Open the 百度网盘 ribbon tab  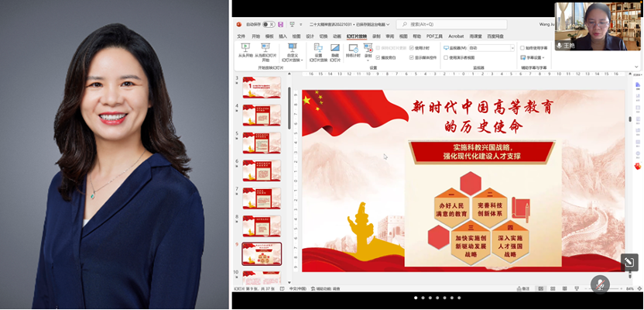click(495, 36)
